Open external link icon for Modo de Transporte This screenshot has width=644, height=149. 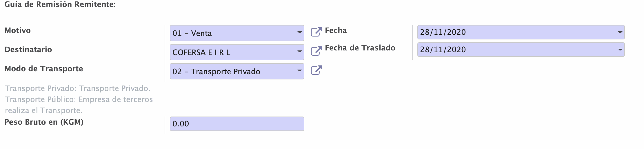316,70
